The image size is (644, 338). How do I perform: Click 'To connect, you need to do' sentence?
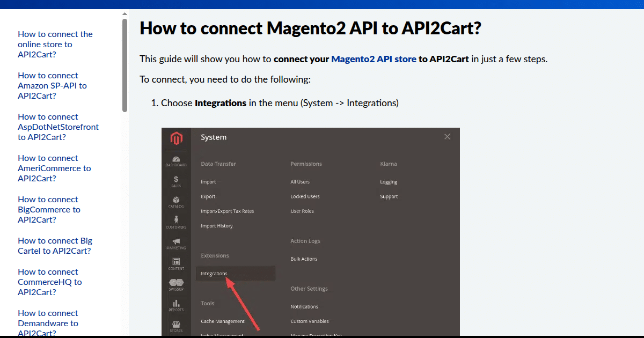225,80
